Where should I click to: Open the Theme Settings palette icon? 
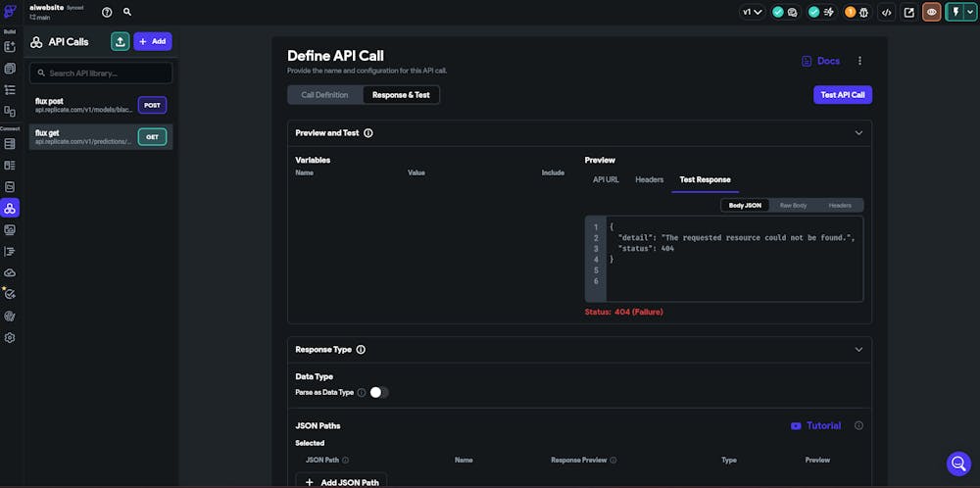10,317
